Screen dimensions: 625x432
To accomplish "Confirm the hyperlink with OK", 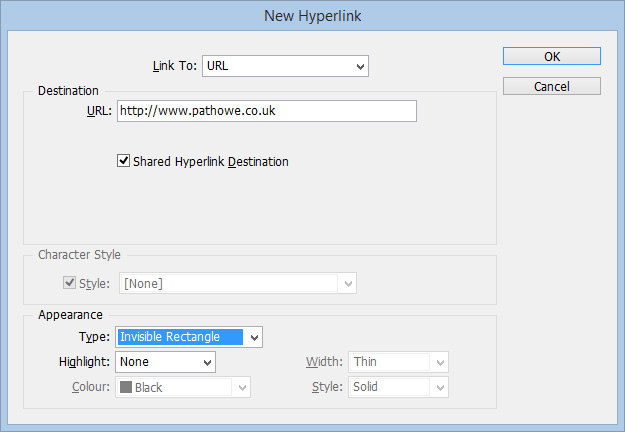I will pyautogui.click(x=552, y=56).
